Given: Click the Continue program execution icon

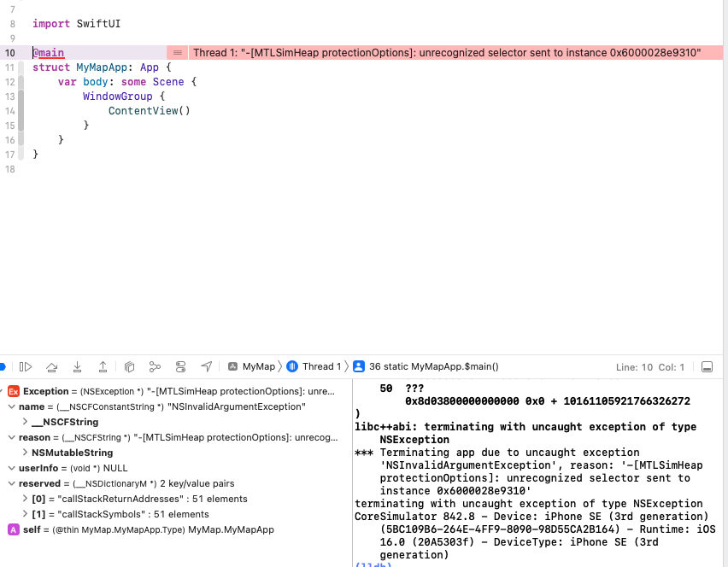Looking at the screenshot, I should point(26,367).
